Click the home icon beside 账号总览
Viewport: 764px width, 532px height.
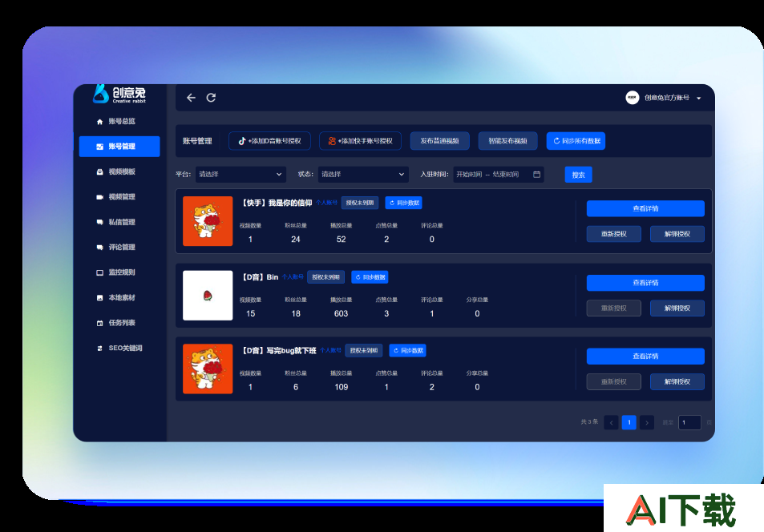pyautogui.click(x=100, y=121)
